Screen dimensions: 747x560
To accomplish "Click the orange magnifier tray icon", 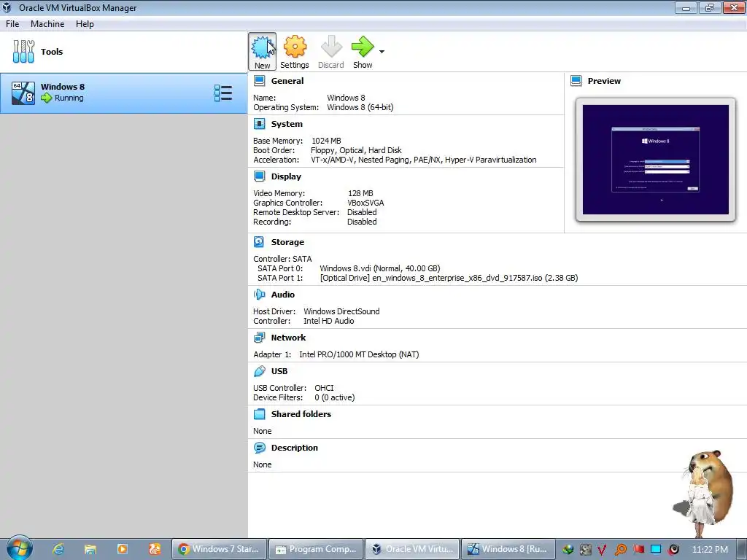I will pyautogui.click(x=620, y=550).
